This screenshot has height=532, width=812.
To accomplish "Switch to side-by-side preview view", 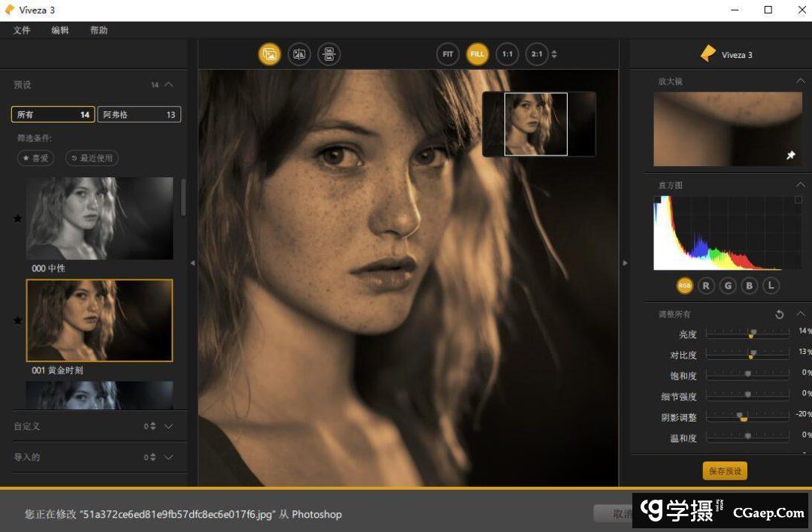I will tap(329, 54).
